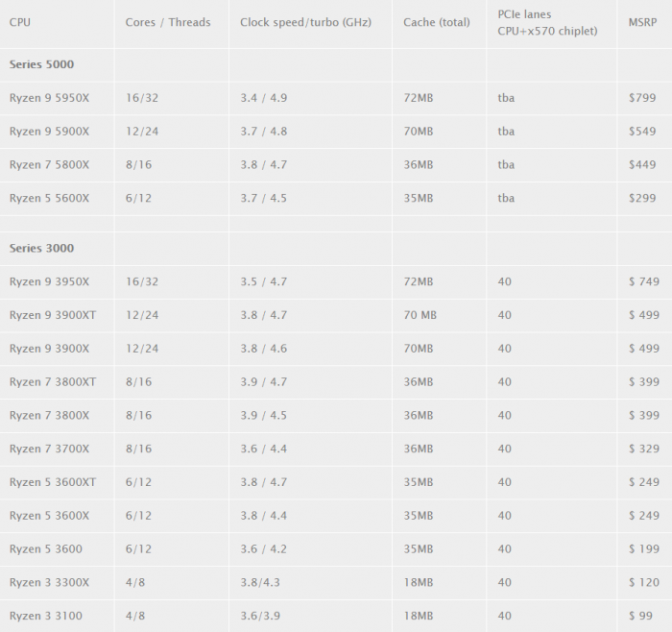Click the $ 499 price of Ryzen 9 3900X

click(644, 349)
